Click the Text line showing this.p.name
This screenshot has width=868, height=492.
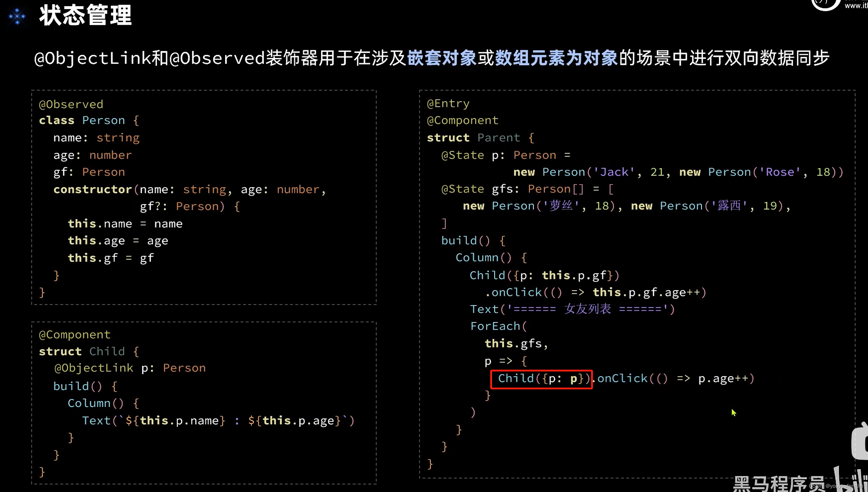218,421
